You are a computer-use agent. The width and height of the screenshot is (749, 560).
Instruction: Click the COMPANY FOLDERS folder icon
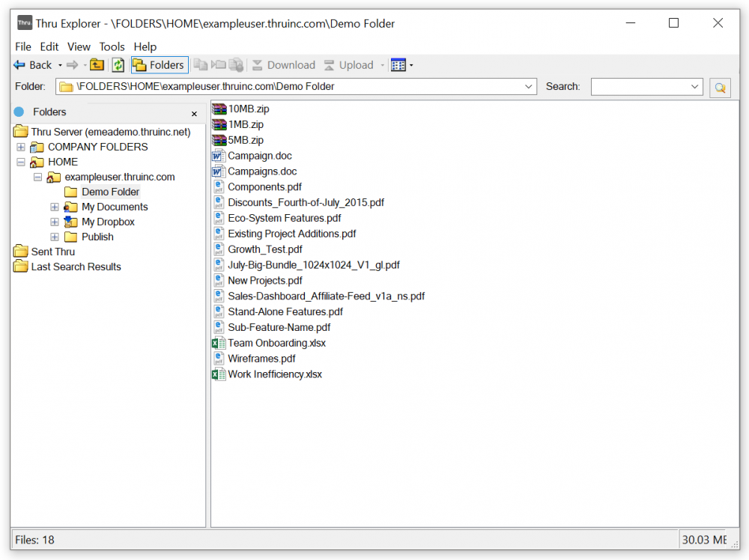click(37, 147)
